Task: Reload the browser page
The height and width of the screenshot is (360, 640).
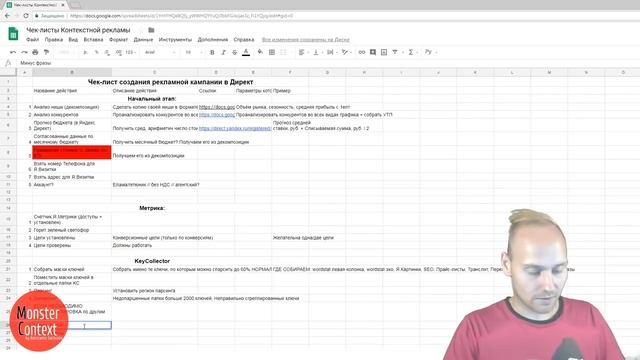Action: pyautogui.click(x=26, y=16)
